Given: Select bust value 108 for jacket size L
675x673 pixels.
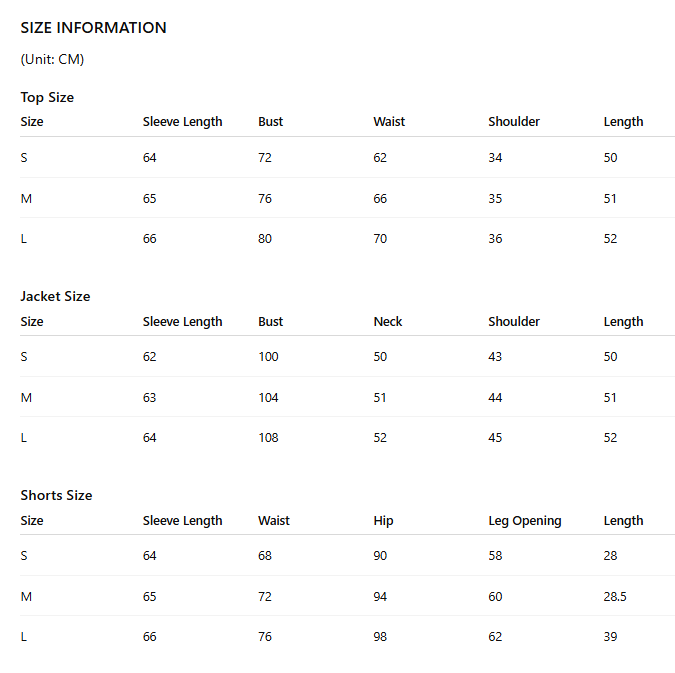Looking at the screenshot, I should point(268,438).
